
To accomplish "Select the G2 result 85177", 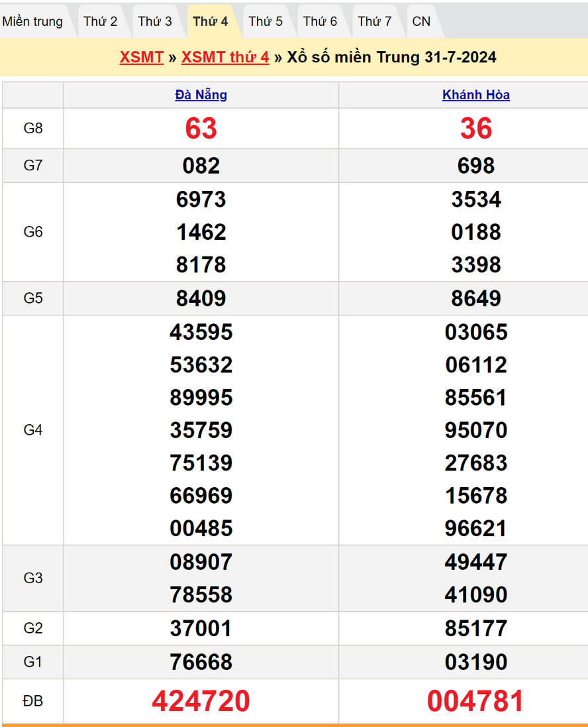I will pos(476,628).
